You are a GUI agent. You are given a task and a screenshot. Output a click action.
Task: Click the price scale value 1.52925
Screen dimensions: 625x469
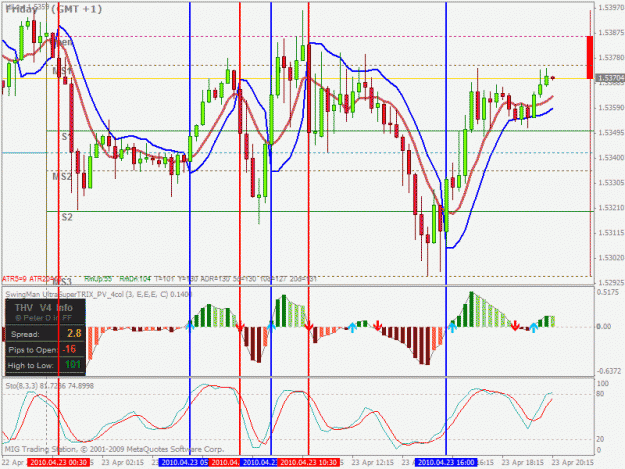tap(610, 283)
